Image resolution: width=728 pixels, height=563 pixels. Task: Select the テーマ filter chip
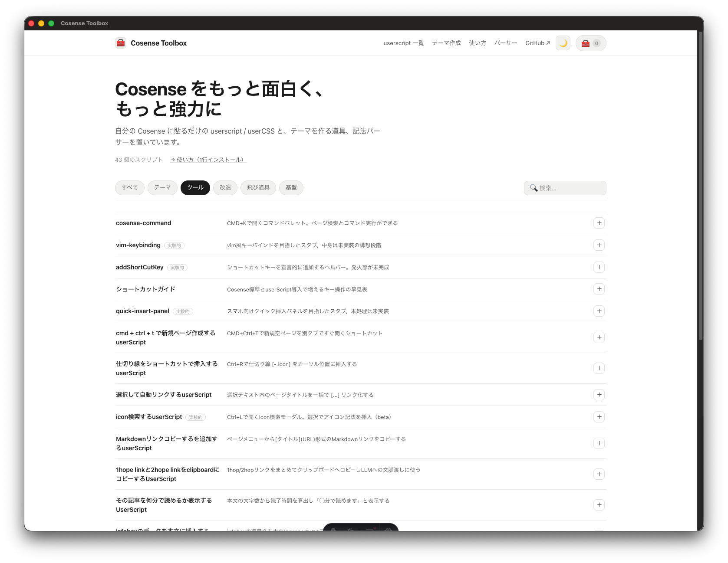tap(162, 188)
